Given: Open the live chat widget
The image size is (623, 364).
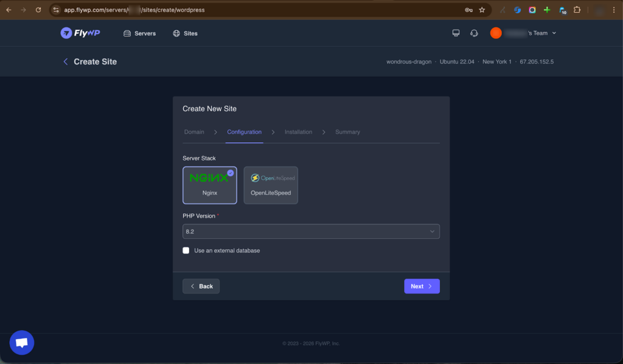Looking at the screenshot, I should click(x=22, y=343).
